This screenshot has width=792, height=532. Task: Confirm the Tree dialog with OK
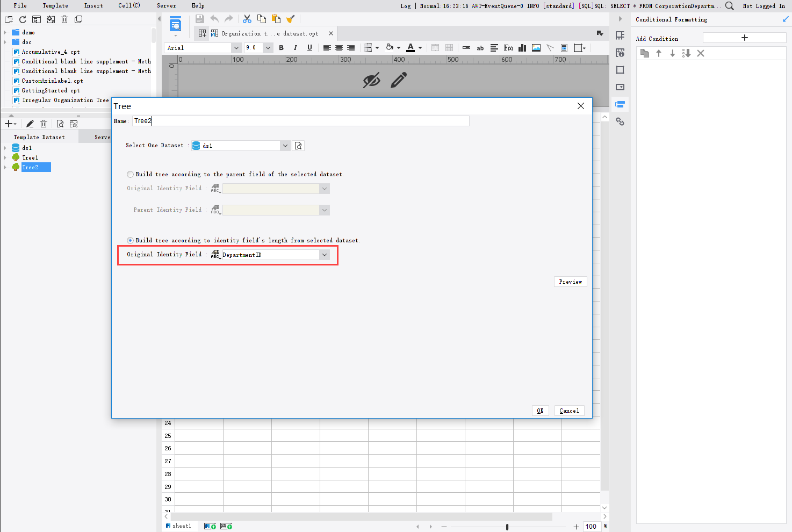click(540, 410)
